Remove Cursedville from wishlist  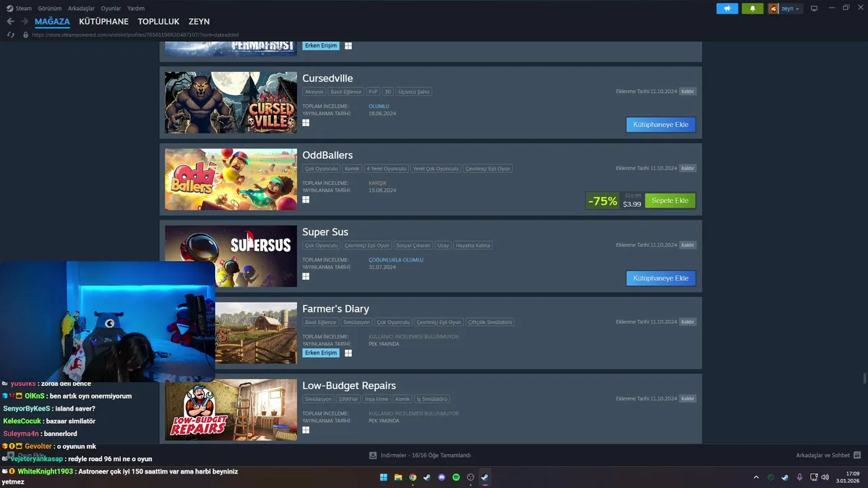click(x=688, y=91)
